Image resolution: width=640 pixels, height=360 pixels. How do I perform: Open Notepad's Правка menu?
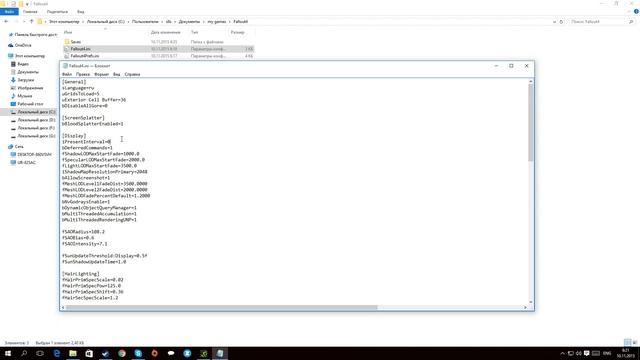point(83,74)
